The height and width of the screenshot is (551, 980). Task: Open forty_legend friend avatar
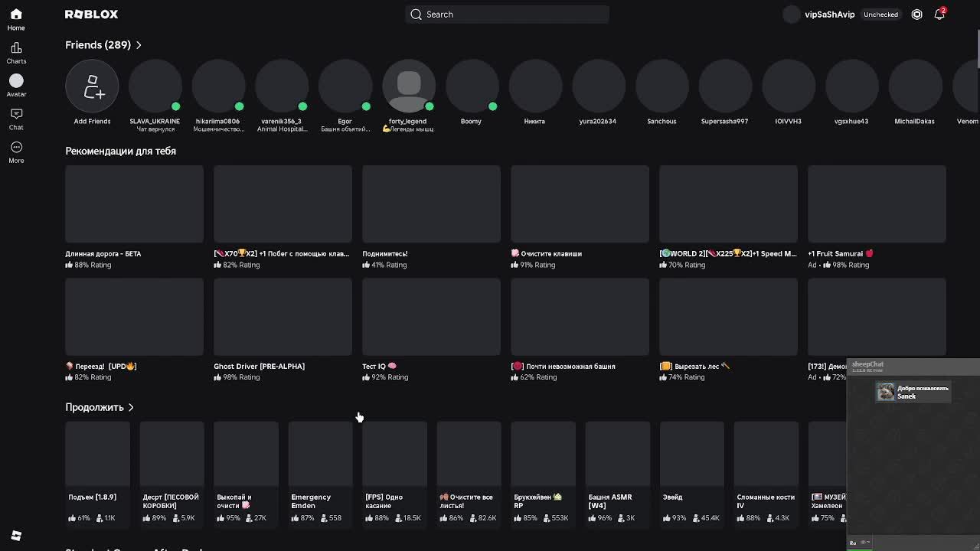point(409,86)
